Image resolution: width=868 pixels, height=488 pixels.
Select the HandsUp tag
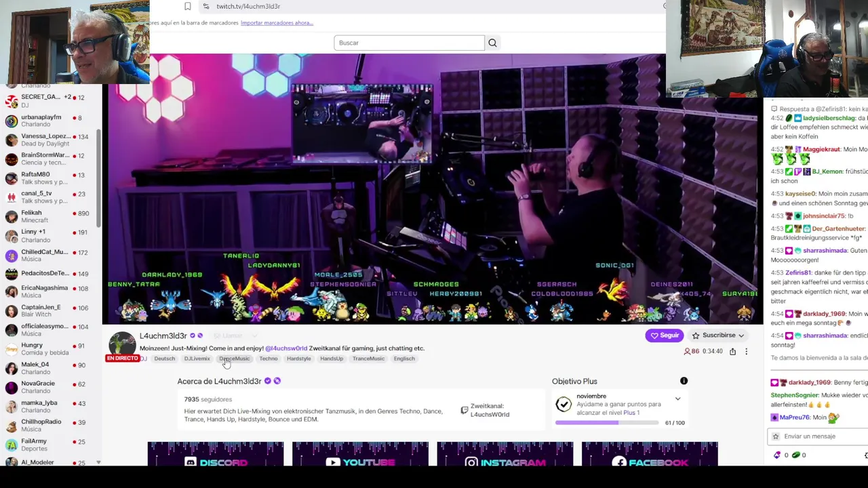coord(332,359)
